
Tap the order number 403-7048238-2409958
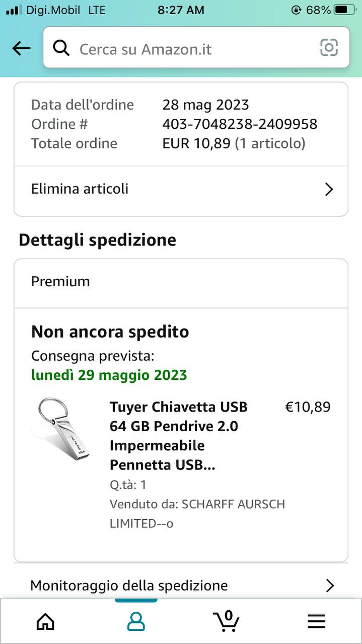[x=240, y=124]
